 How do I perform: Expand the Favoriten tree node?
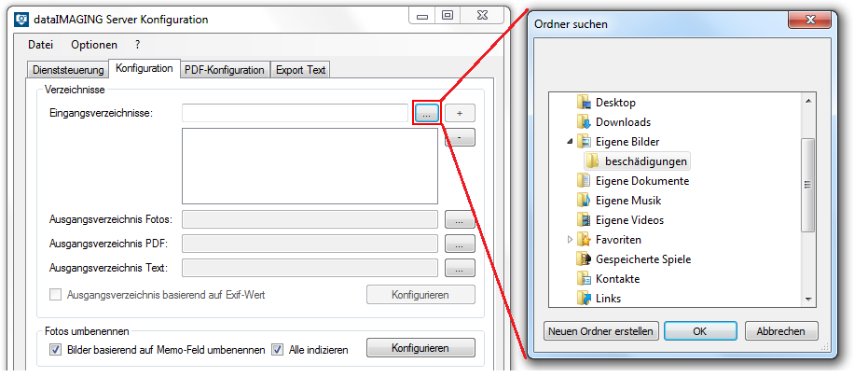(x=571, y=240)
